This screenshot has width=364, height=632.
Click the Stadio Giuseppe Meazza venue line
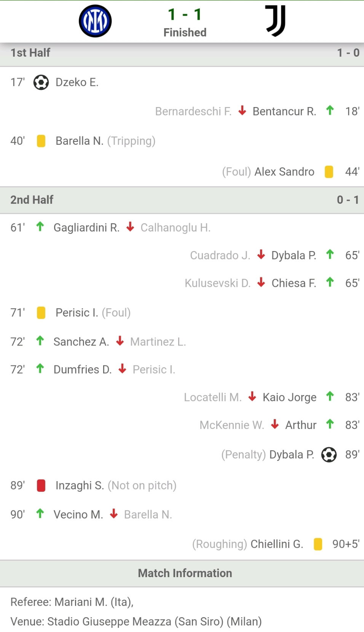[136, 622]
